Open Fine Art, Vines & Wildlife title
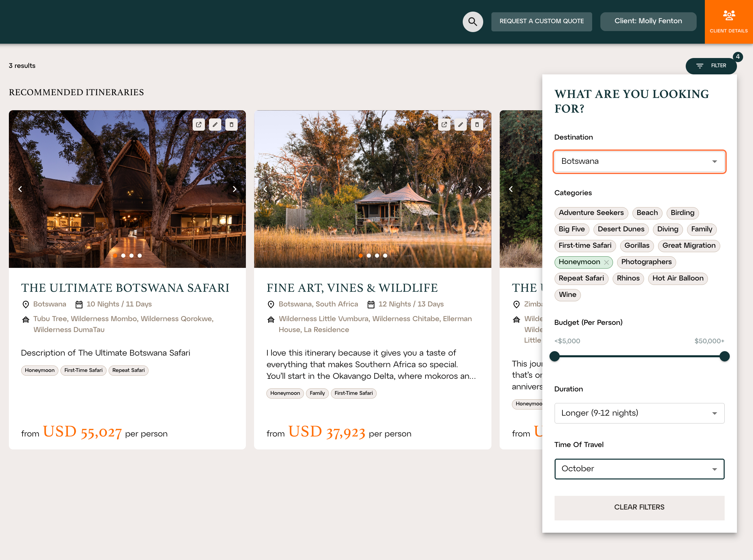753x560 pixels. pos(352,288)
